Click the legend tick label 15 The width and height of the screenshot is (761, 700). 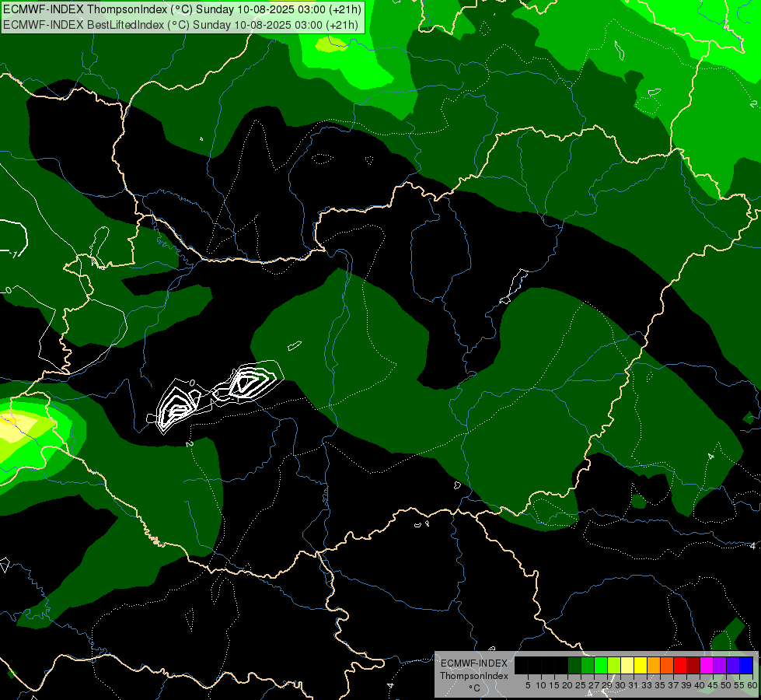(554, 685)
